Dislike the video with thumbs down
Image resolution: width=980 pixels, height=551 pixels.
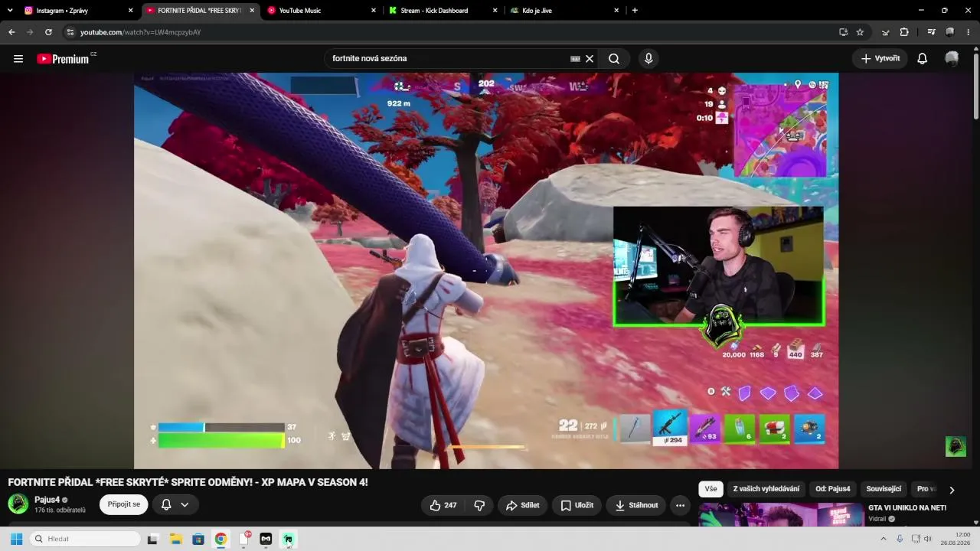pyautogui.click(x=479, y=505)
